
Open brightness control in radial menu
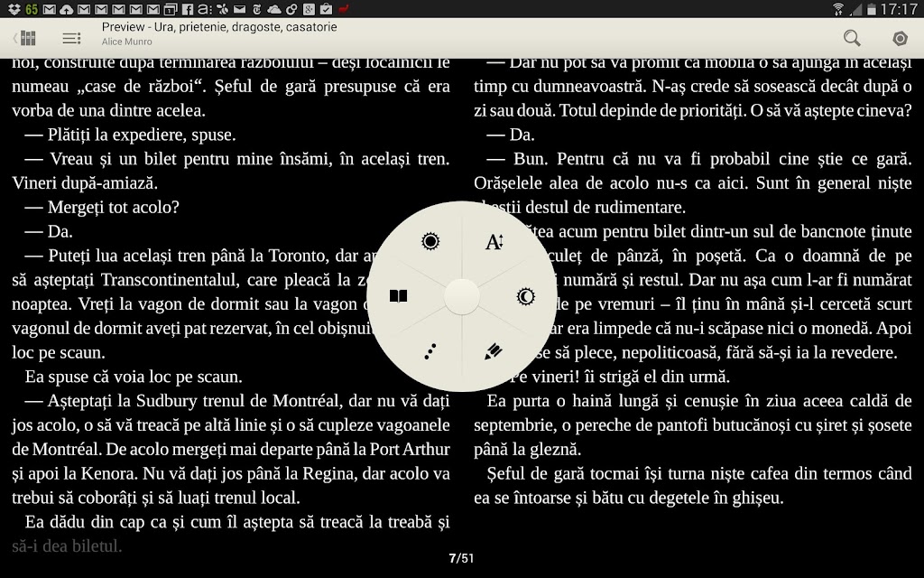[430, 241]
